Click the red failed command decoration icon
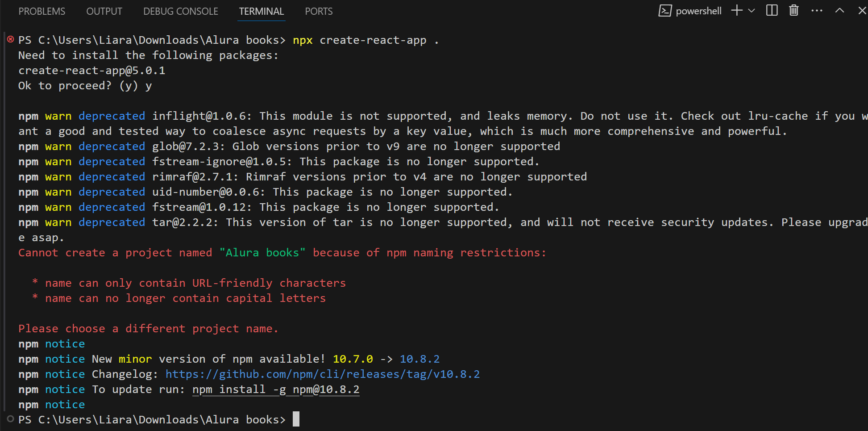Viewport: 868px width, 431px height. pyautogui.click(x=11, y=39)
